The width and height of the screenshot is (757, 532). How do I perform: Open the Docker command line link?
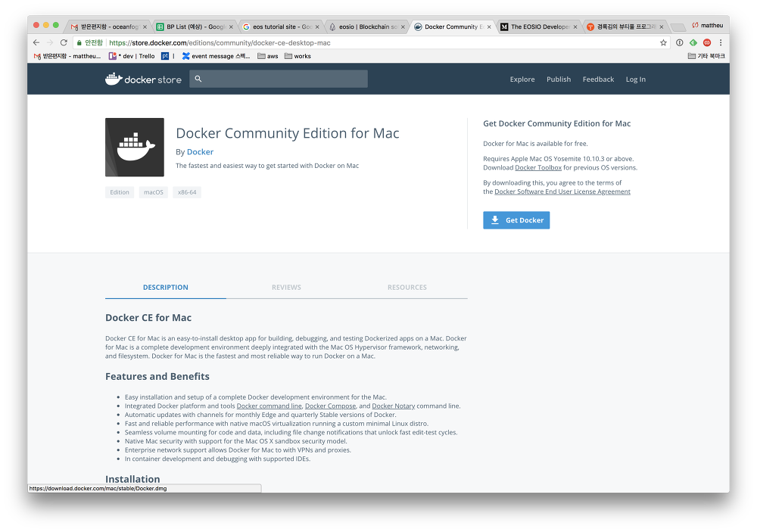[269, 406]
